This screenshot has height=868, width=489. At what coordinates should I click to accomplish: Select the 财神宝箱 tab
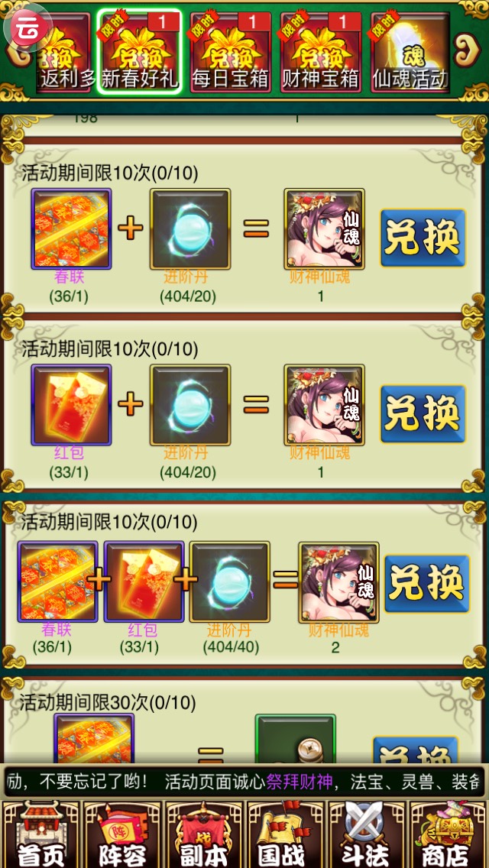pos(321,52)
